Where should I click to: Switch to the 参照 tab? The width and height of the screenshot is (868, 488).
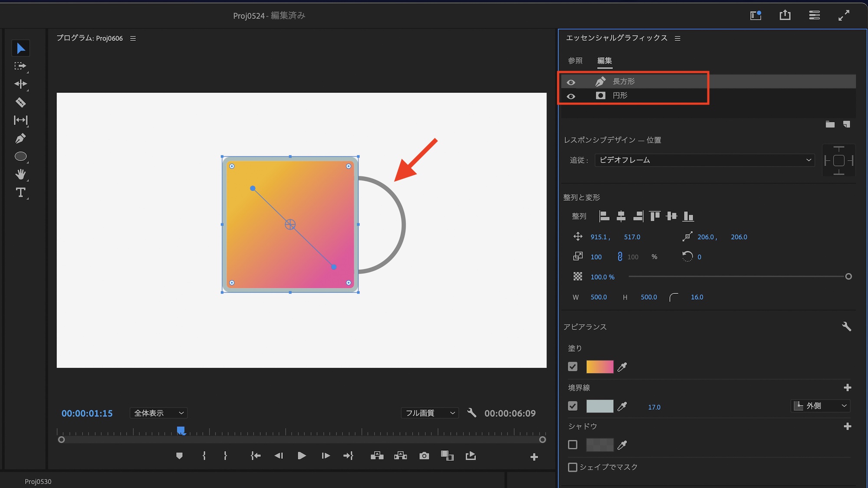click(x=575, y=61)
